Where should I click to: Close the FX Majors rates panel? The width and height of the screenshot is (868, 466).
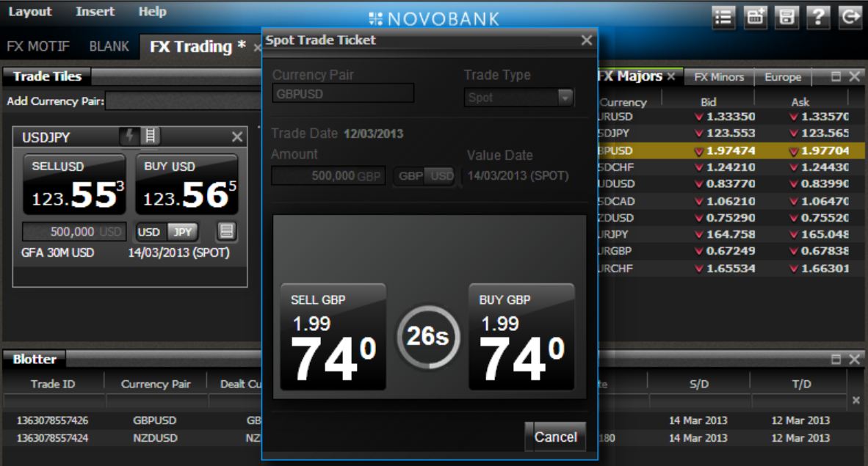pos(854,76)
